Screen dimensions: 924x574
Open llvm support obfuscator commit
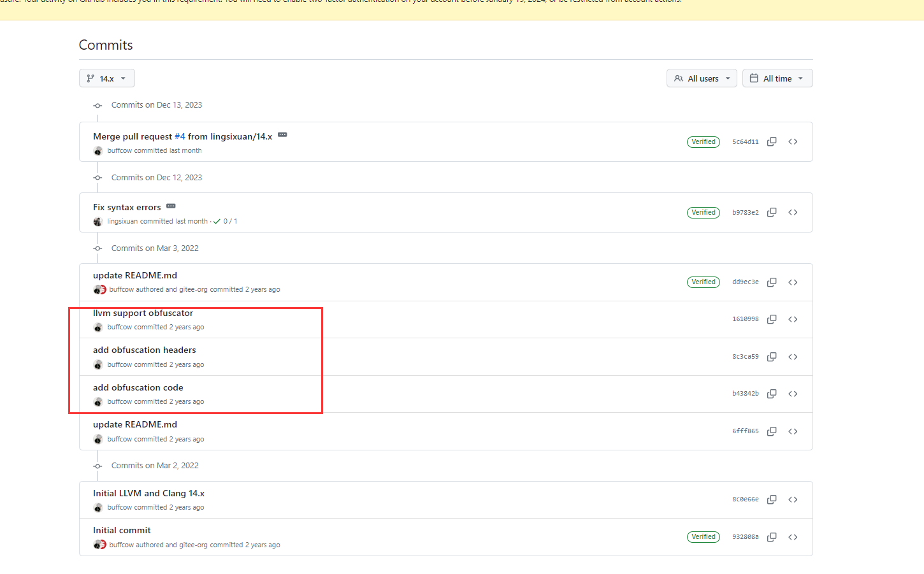tap(143, 313)
